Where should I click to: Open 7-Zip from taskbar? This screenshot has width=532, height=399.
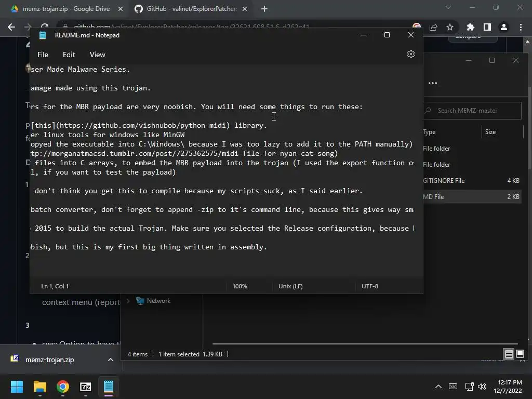tap(86, 387)
